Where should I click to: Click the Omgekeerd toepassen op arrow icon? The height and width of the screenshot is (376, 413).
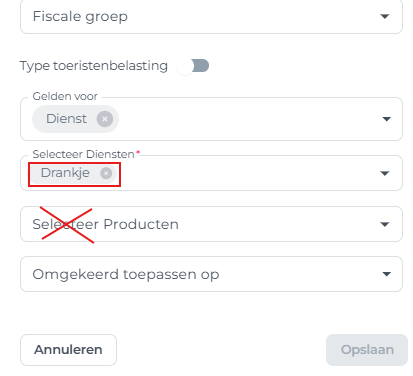click(x=386, y=274)
